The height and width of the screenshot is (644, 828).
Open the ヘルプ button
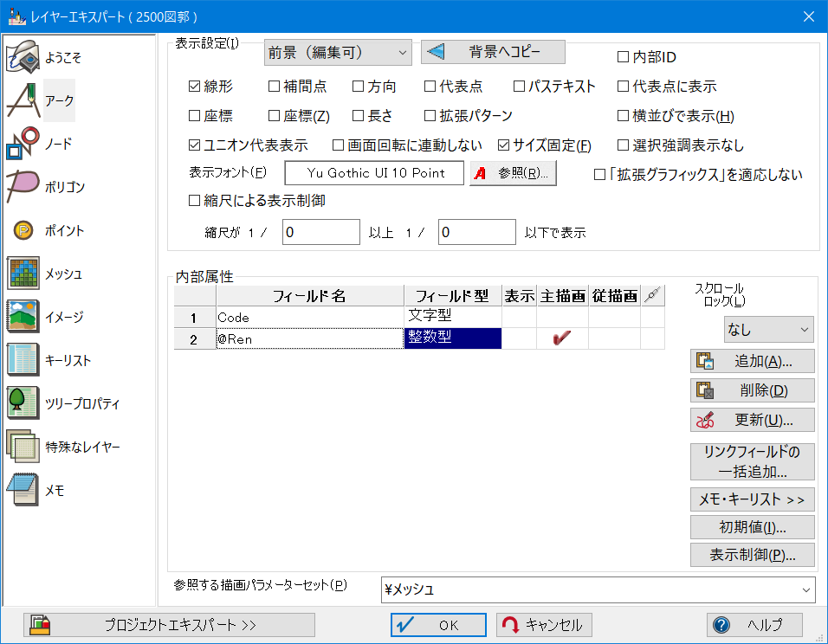pyautogui.click(x=754, y=625)
